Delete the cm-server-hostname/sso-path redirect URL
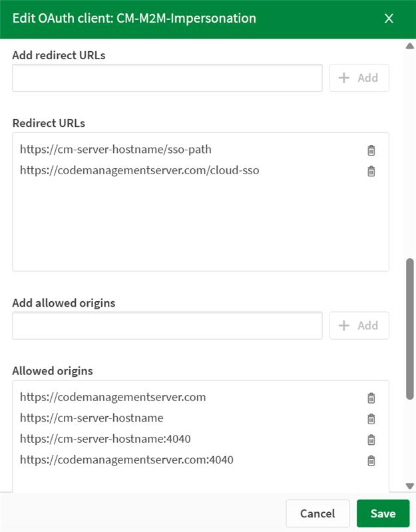416x532 pixels. click(371, 150)
